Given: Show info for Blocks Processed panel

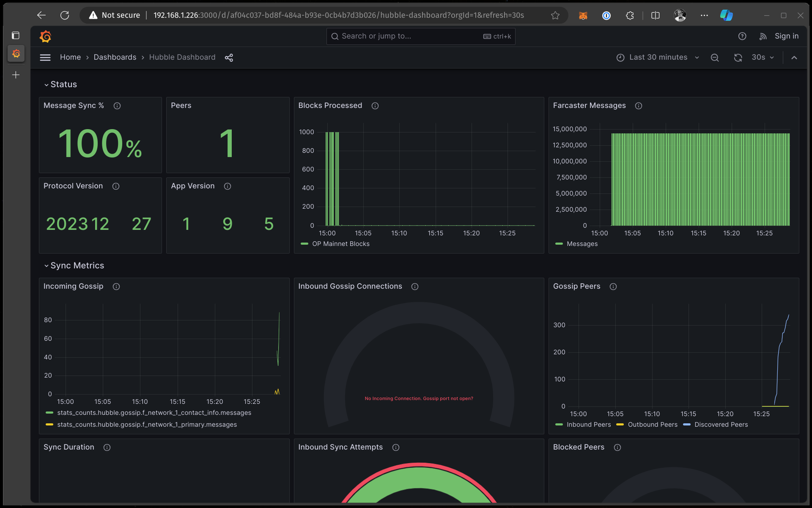Looking at the screenshot, I should coord(375,106).
